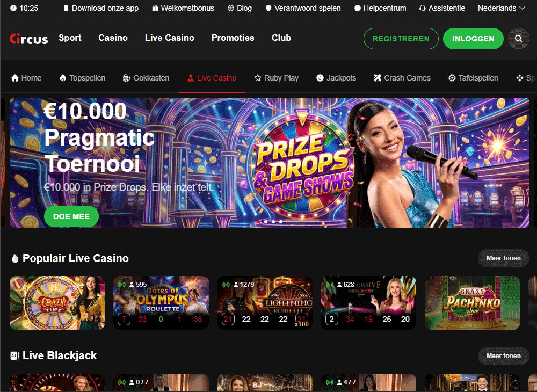Click the clock icon beside 10:25
The height and width of the screenshot is (392, 537).
[13, 8]
